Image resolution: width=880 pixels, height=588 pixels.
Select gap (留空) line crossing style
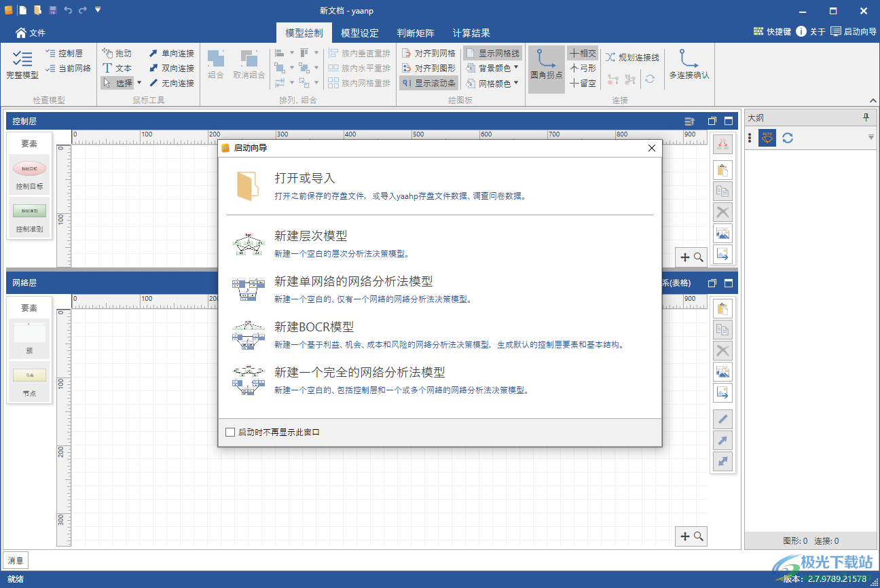click(x=583, y=83)
